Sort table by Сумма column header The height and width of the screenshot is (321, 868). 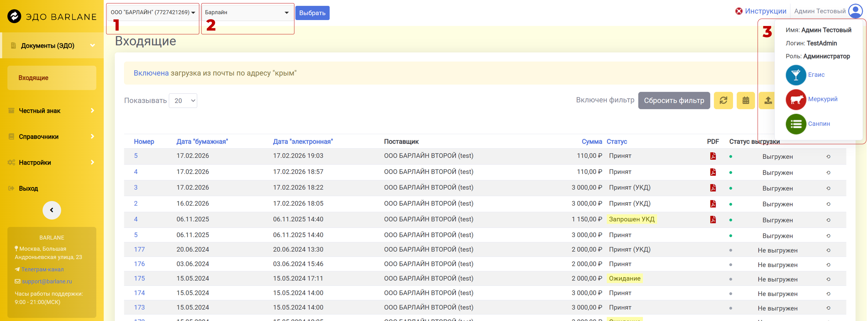tap(592, 141)
